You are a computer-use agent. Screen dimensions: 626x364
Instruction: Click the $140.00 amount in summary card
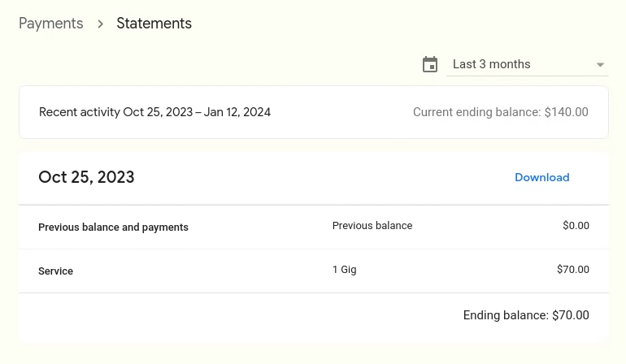(x=566, y=112)
